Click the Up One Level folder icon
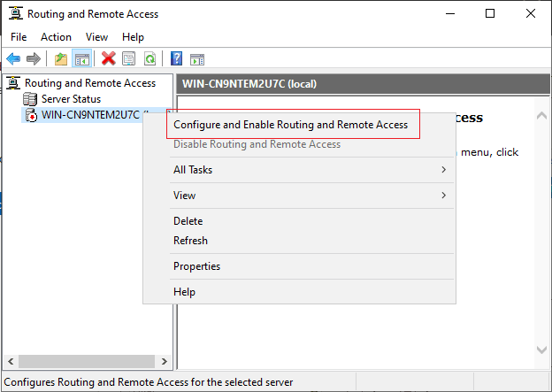Image resolution: width=552 pixels, height=392 pixels. click(x=60, y=58)
